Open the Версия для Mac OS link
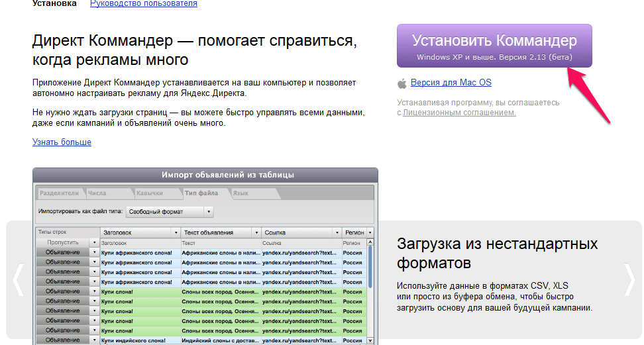 click(451, 83)
